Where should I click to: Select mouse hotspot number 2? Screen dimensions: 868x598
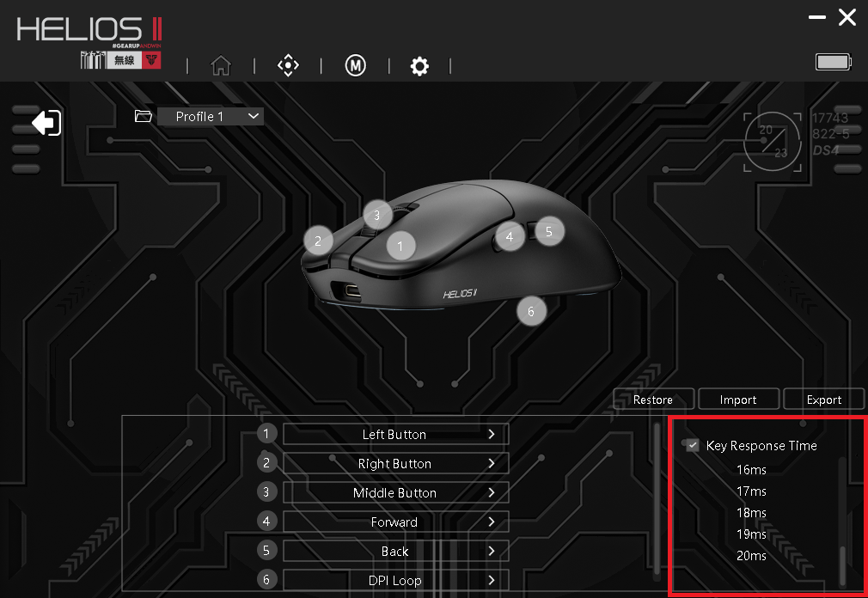click(x=318, y=240)
